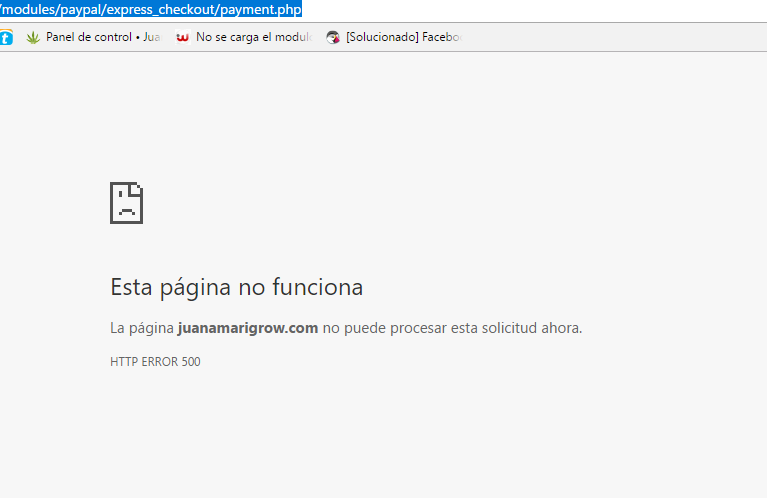Click the PrestaShop bookmark favicon

click(333, 37)
